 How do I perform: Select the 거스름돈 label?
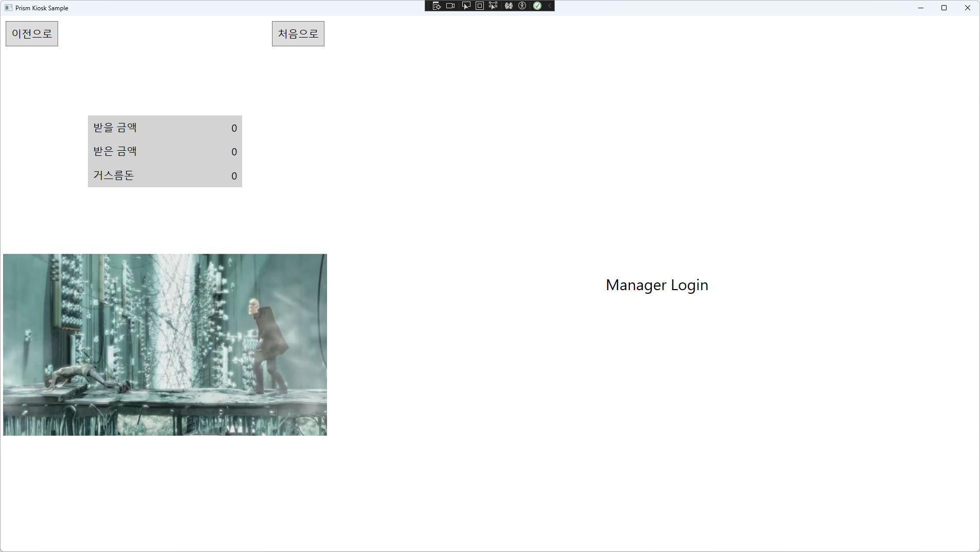pos(114,175)
